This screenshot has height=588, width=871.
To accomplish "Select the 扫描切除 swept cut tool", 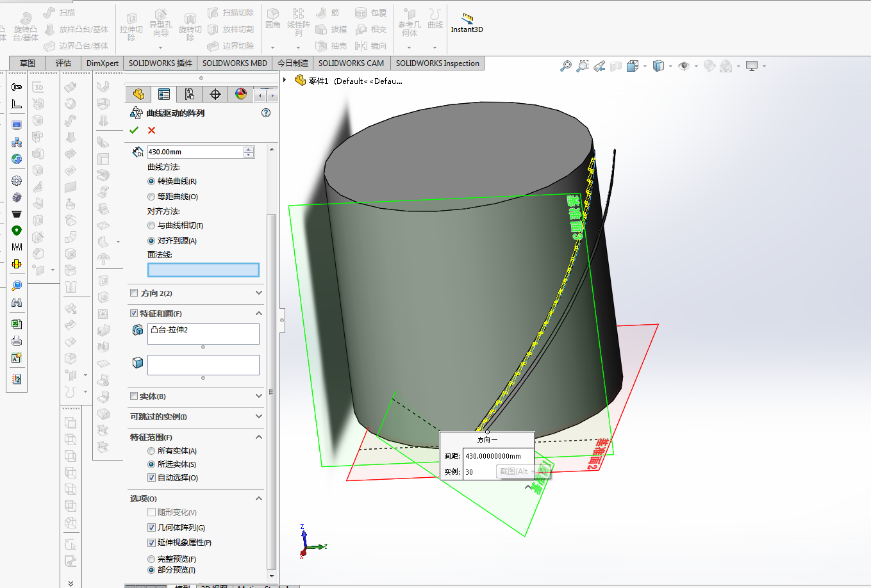I will point(231,13).
